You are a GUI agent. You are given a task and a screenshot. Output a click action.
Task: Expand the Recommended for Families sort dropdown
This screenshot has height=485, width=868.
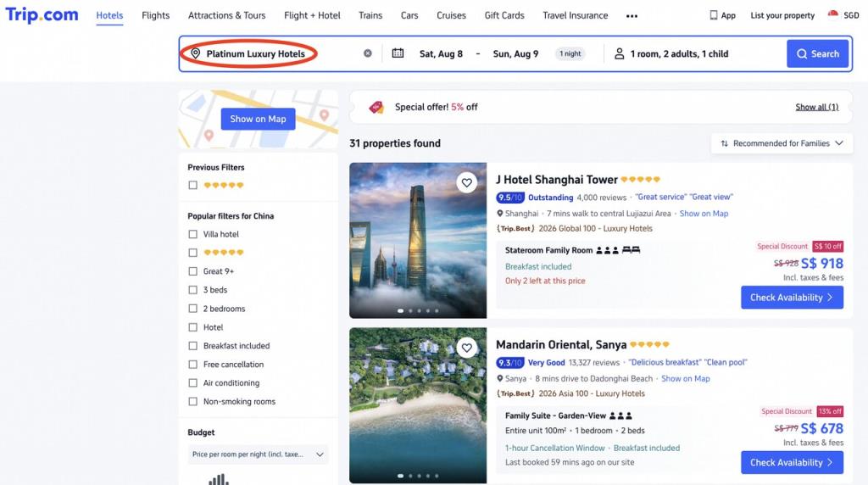click(x=782, y=143)
